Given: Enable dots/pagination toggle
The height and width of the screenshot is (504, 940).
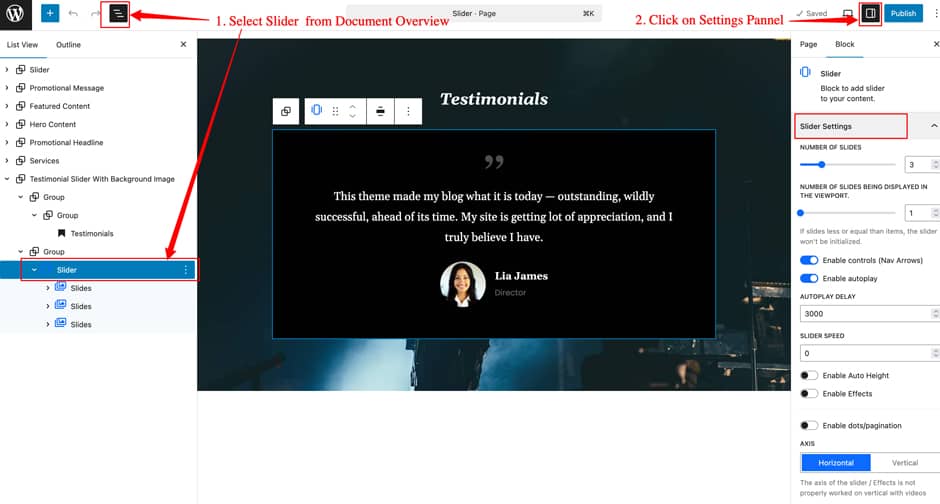Looking at the screenshot, I should [x=809, y=426].
